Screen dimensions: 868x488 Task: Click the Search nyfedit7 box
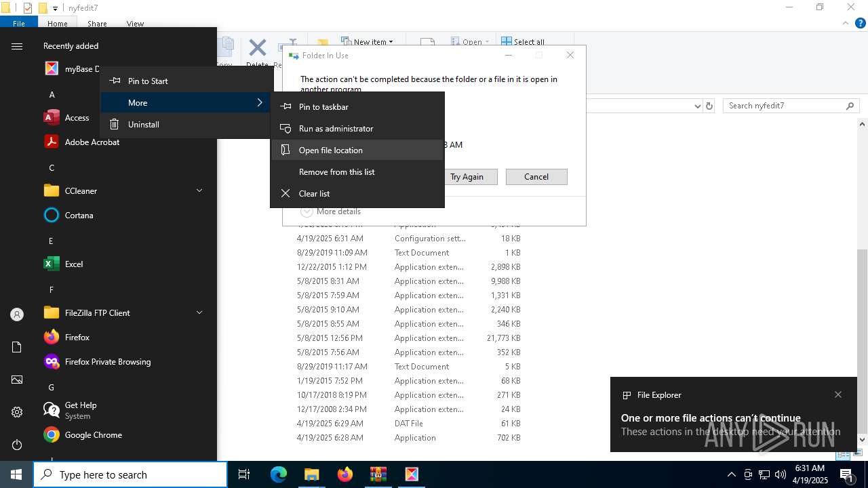[791, 106]
